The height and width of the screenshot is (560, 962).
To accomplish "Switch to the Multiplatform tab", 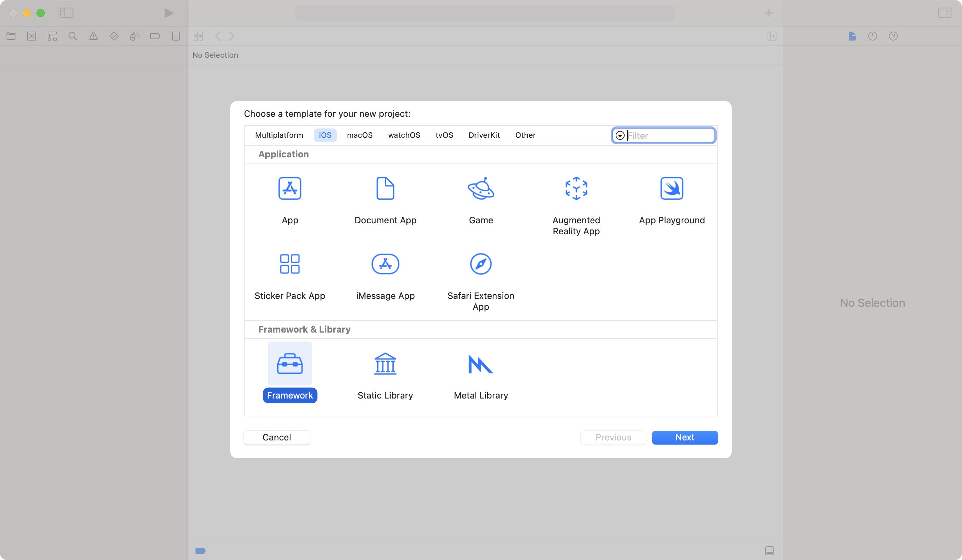I will click(279, 135).
